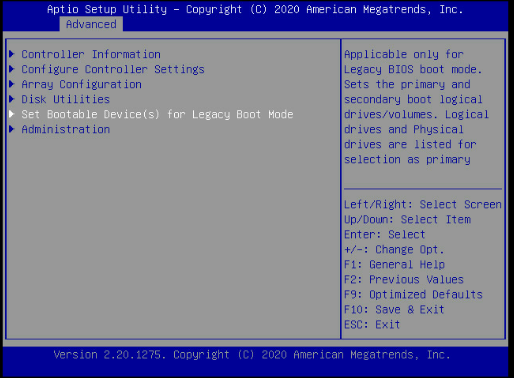The width and height of the screenshot is (514, 378).
Task: Click the F9: Optimized Defaults hint
Action: tap(413, 295)
